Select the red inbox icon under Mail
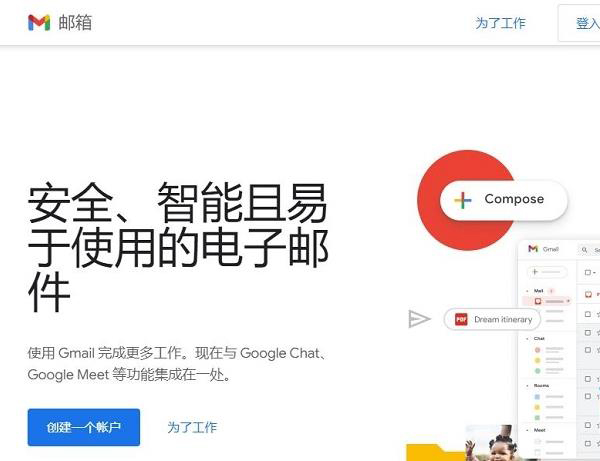 point(538,301)
